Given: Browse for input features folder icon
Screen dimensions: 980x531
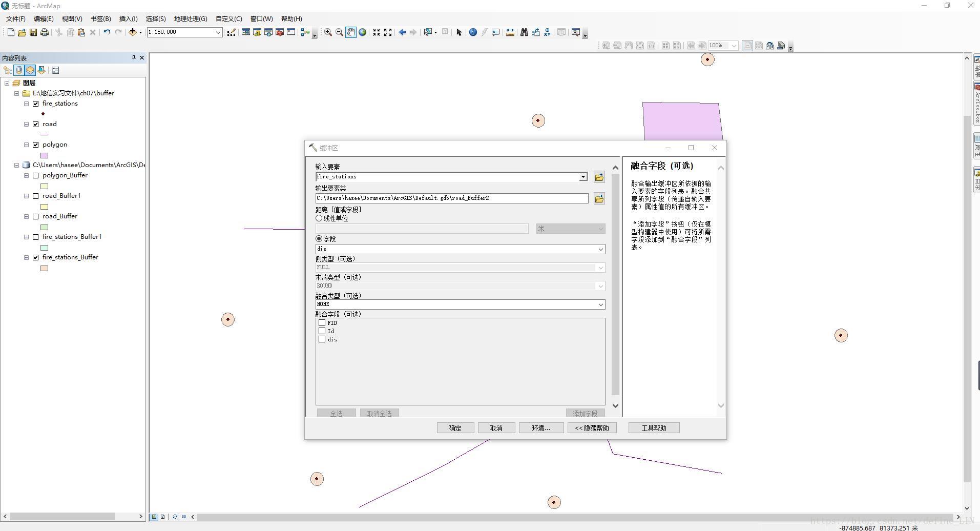Looking at the screenshot, I should [x=599, y=177].
